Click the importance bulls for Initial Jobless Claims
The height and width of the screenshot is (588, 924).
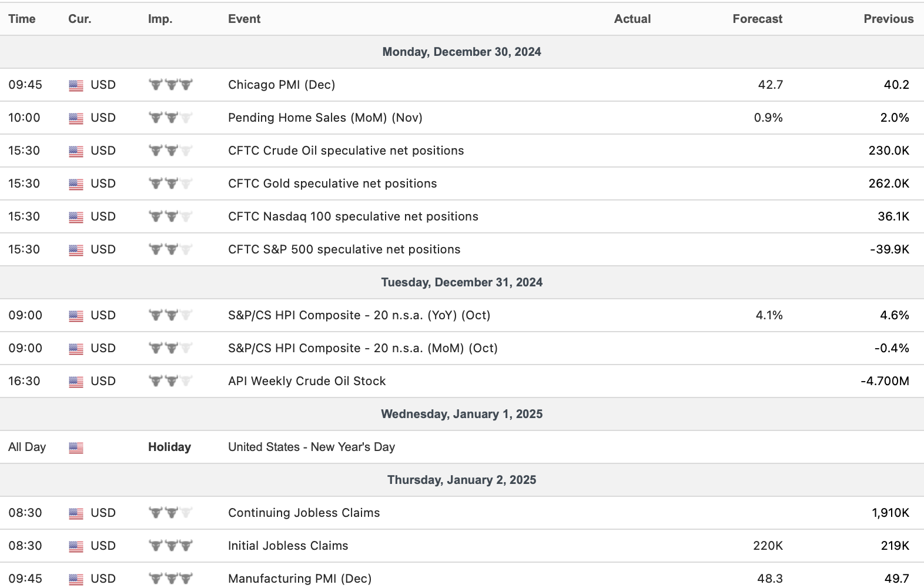pyautogui.click(x=170, y=546)
